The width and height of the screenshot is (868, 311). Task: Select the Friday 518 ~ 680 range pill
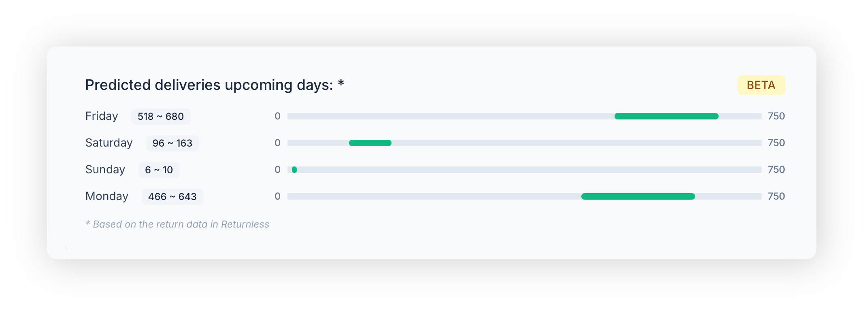click(x=161, y=117)
